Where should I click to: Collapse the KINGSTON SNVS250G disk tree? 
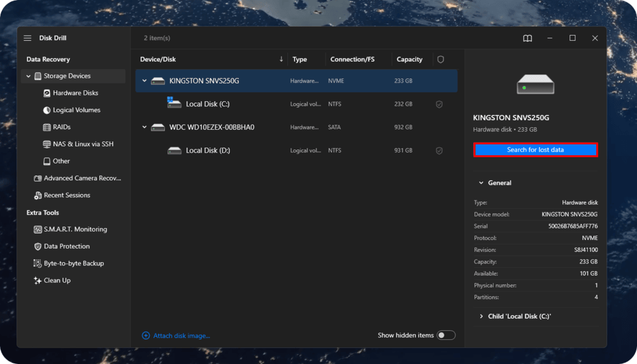pyautogui.click(x=145, y=81)
